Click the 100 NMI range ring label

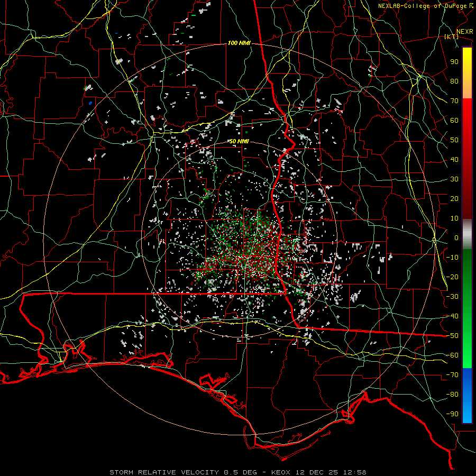click(239, 43)
